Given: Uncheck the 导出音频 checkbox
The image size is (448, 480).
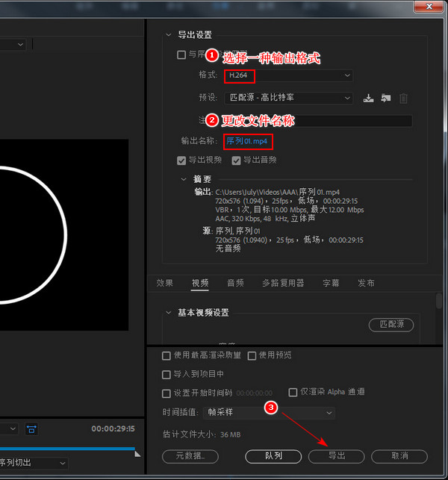Looking at the screenshot, I should click(236, 160).
